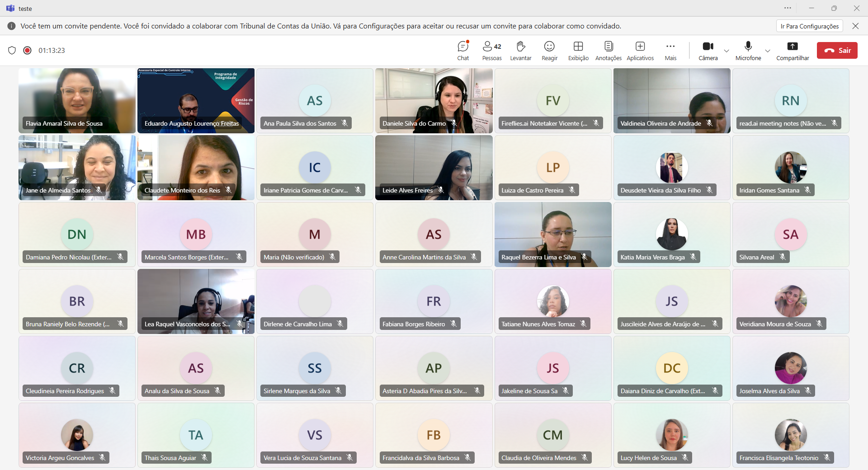Click the Compartilhar share screen item

click(793, 50)
